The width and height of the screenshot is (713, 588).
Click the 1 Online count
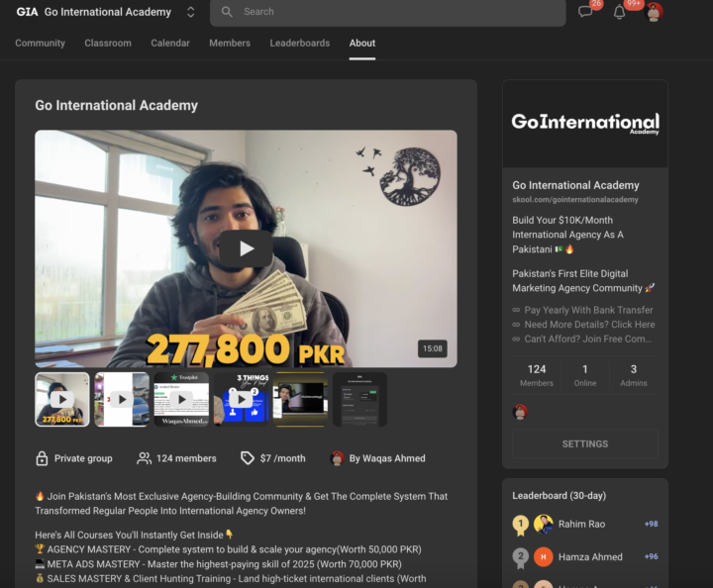tap(585, 375)
